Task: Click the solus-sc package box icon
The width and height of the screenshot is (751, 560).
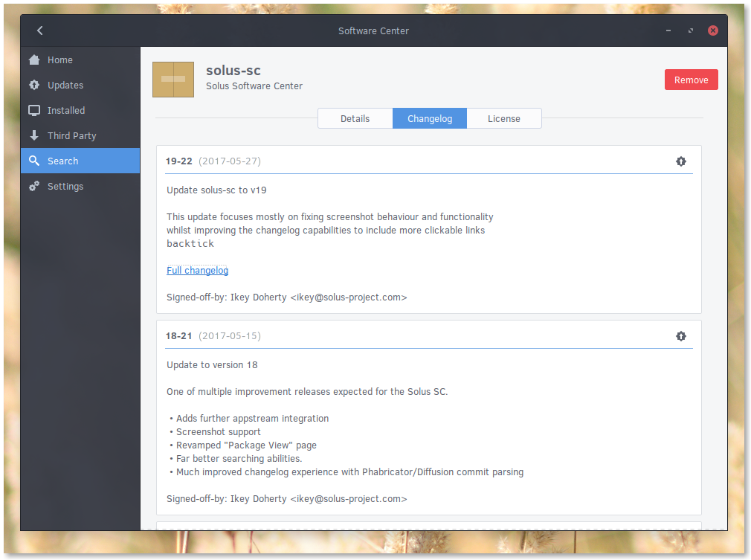Action: coord(173,80)
